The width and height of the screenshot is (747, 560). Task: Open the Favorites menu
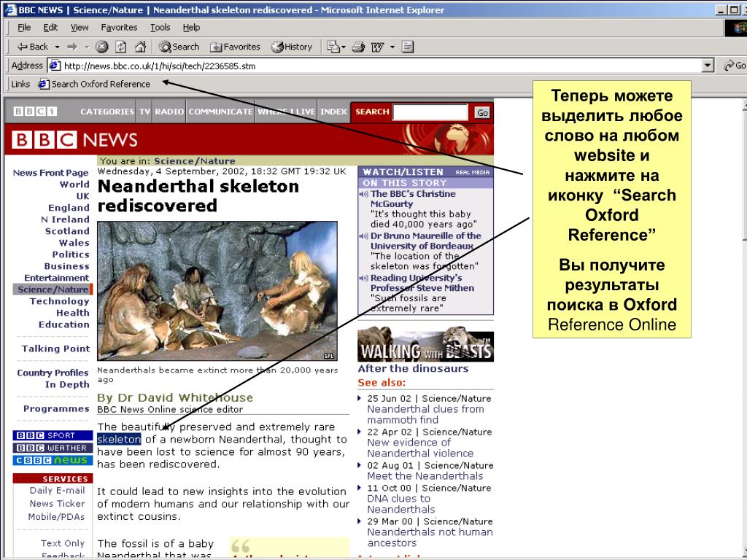tap(119, 28)
